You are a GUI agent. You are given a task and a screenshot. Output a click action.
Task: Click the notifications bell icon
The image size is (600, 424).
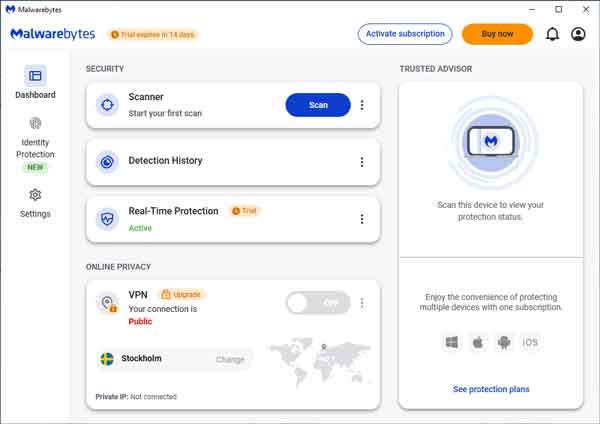coord(552,34)
